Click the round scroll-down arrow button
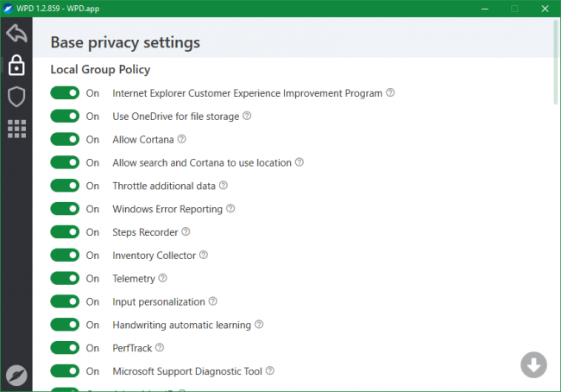 (533, 365)
